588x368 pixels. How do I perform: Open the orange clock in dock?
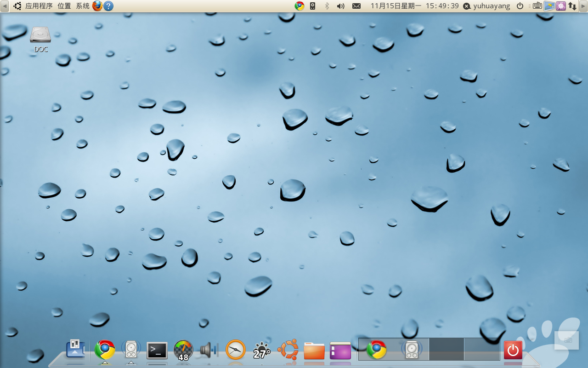(236, 350)
